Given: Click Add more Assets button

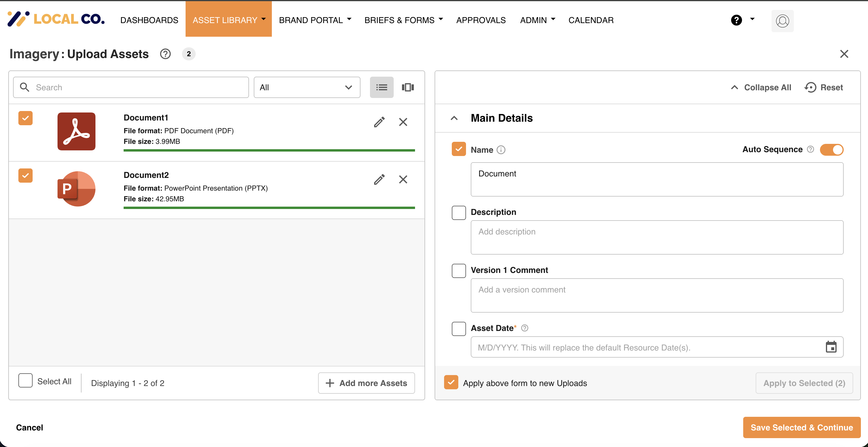Looking at the screenshot, I should [366, 383].
